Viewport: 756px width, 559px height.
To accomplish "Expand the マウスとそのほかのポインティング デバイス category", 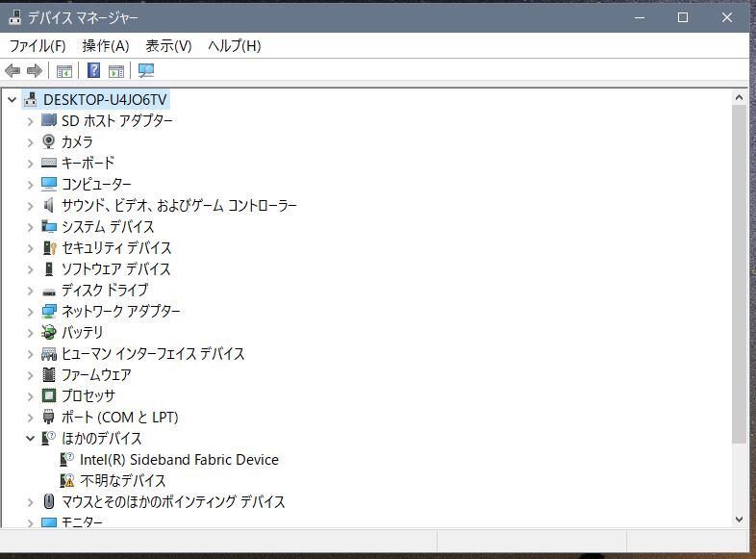I will pyautogui.click(x=31, y=502).
